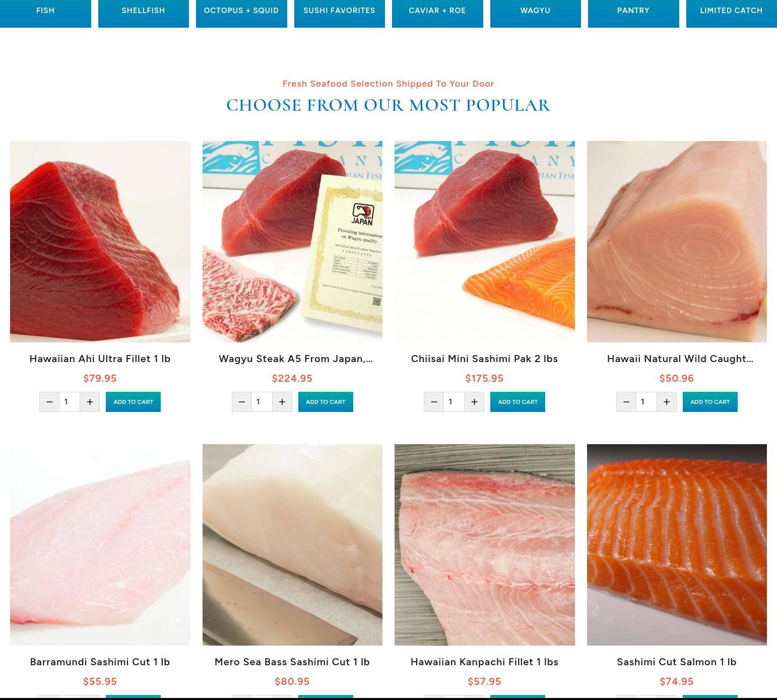
Task: Click plus icon for Hawaii Natural Wild Caught
Action: coord(667,402)
